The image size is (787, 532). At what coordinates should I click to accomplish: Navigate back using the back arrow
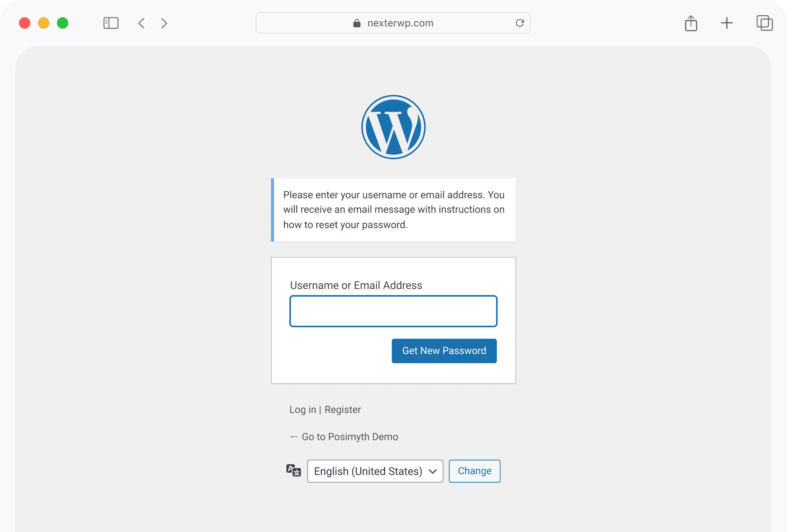pyautogui.click(x=141, y=23)
